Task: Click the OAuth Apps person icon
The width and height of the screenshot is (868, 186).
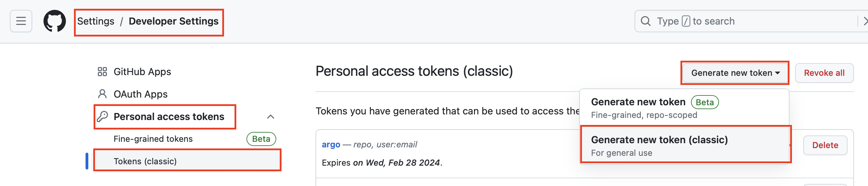Action: point(102,94)
